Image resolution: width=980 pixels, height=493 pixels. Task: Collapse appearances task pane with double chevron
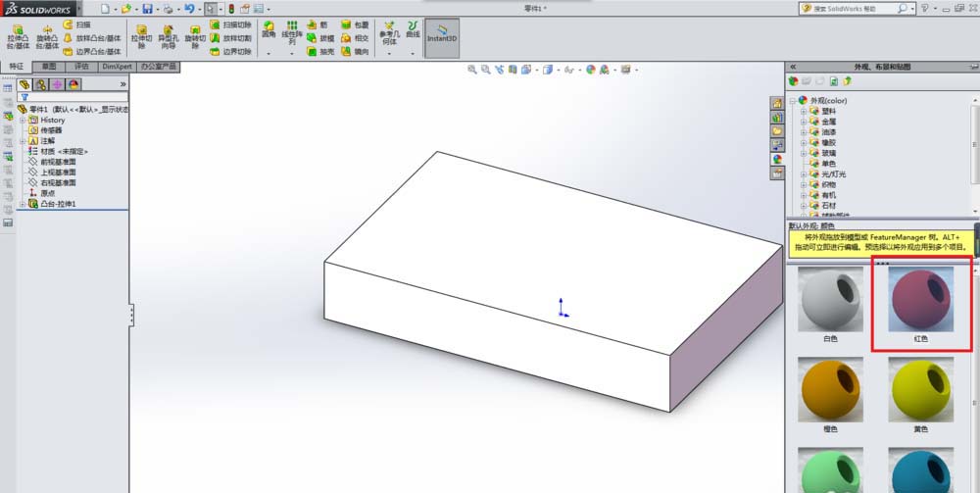coord(793,67)
